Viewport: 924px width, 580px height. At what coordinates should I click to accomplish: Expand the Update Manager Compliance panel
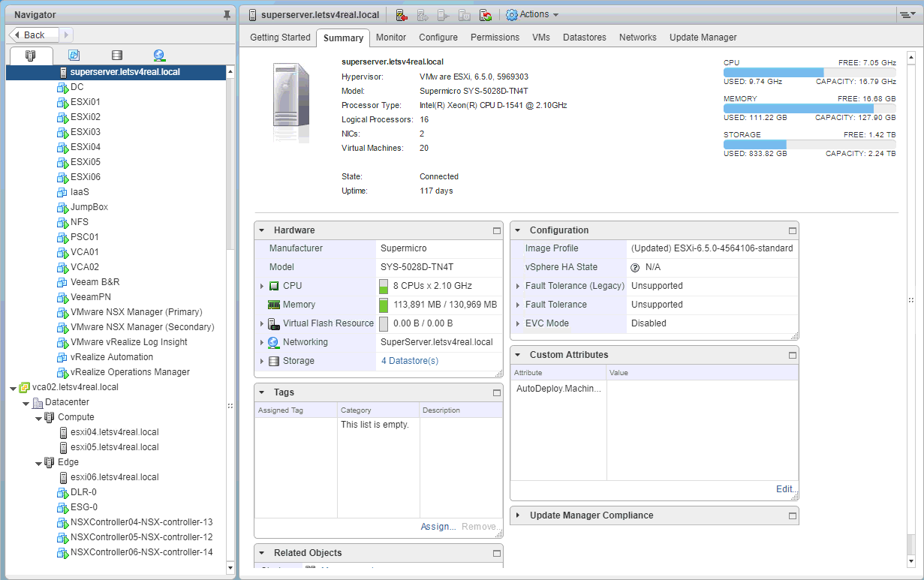[518, 515]
